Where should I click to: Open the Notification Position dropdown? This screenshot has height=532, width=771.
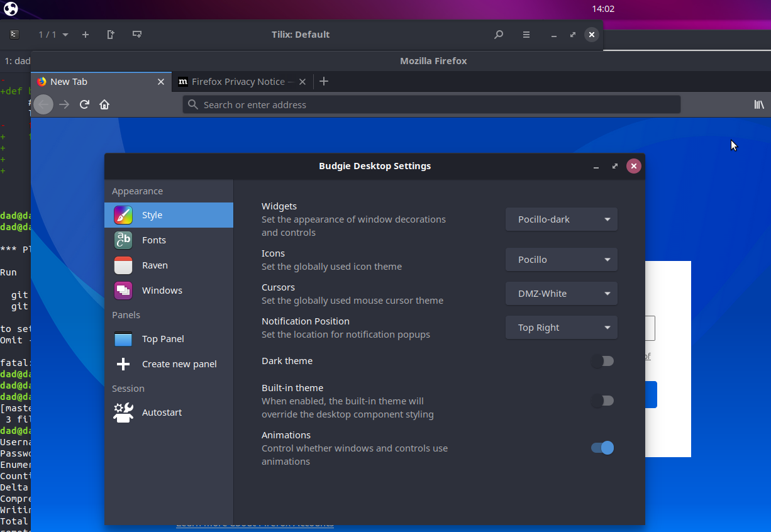click(562, 328)
